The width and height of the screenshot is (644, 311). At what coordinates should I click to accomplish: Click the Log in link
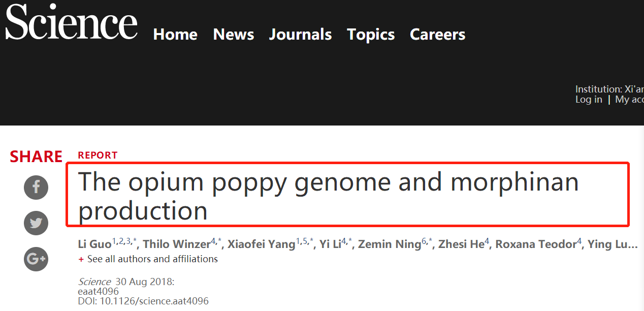click(x=589, y=100)
